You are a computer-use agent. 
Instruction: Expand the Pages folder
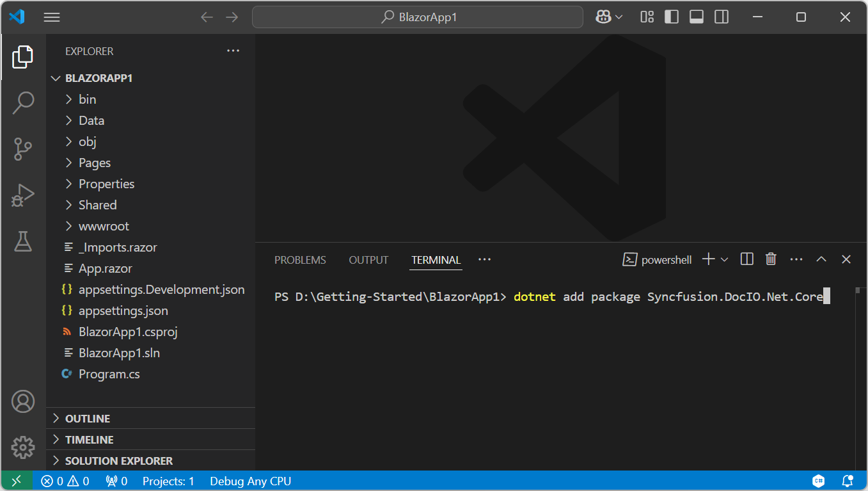coord(150,163)
